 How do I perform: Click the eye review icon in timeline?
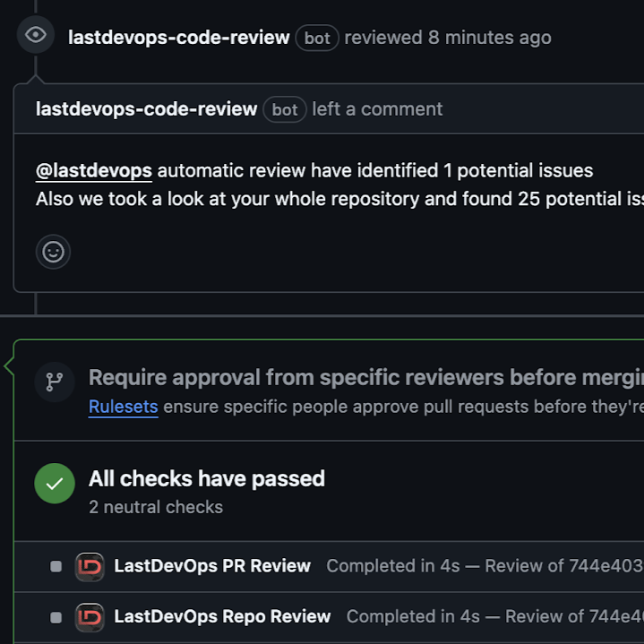(35, 35)
